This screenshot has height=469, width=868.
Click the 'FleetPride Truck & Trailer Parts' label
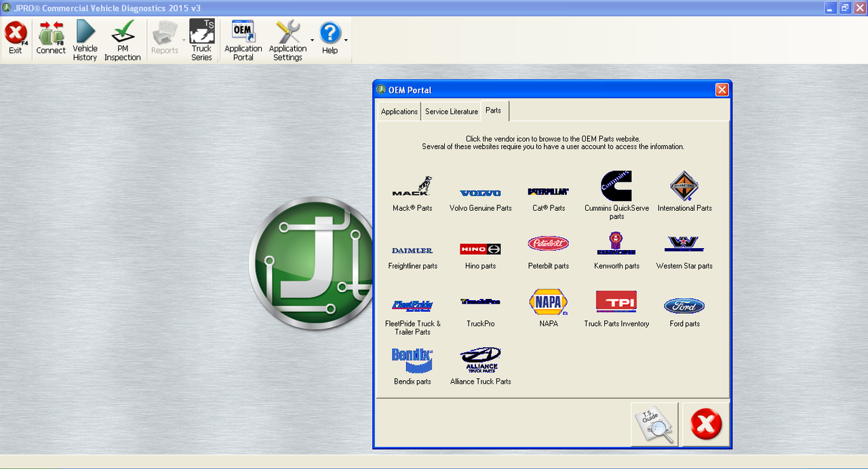[412, 328]
